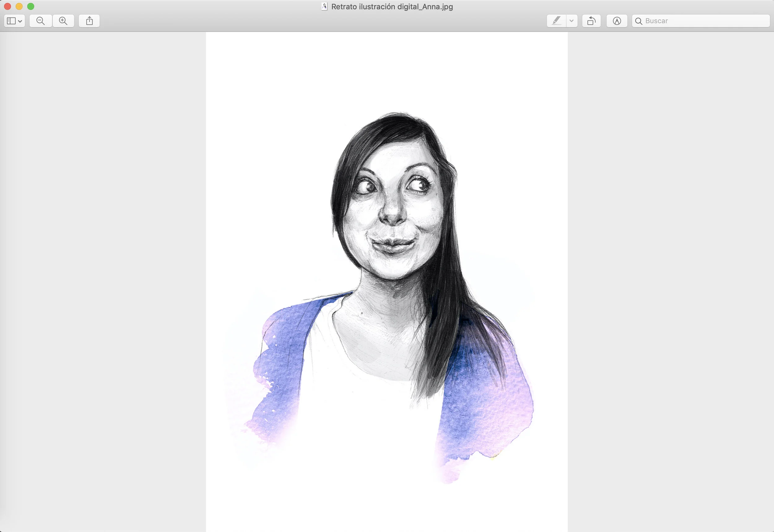Screen dimensions: 774x532
Task: Select the highlight pen tool
Action: tap(556, 21)
